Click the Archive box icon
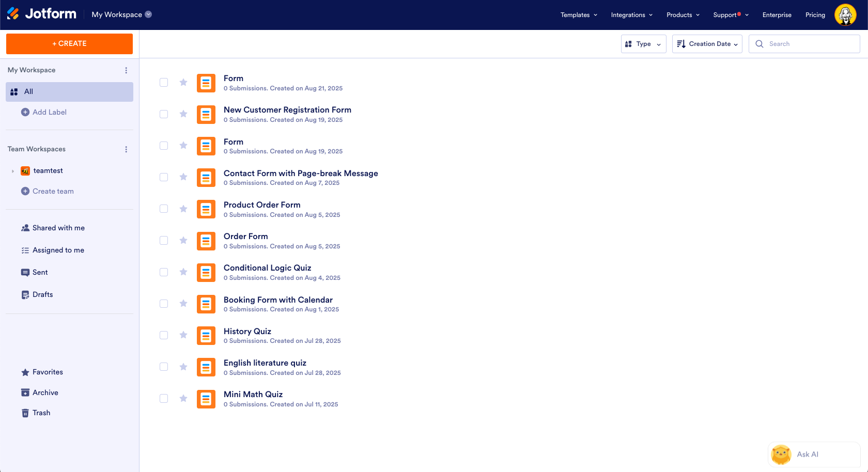This screenshot has height=472, width=868. [25, 392]
